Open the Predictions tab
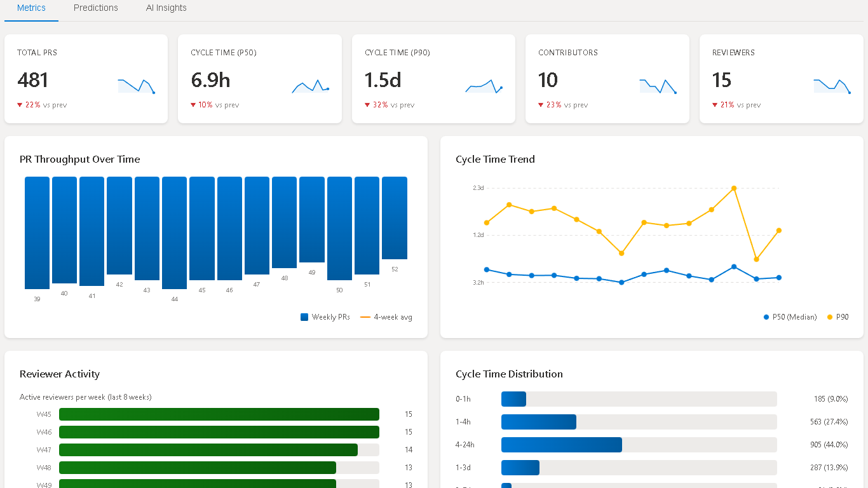The image size is (868, 488). pyautogui.click(x=96, y=8)
